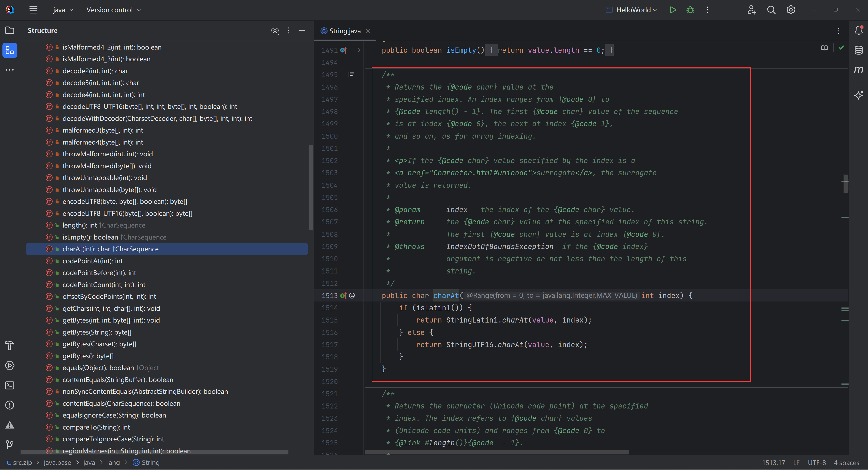868x470 pixels.
Task: Click the Structure panel vertical scrollbar
Action: tap(311, 188)
